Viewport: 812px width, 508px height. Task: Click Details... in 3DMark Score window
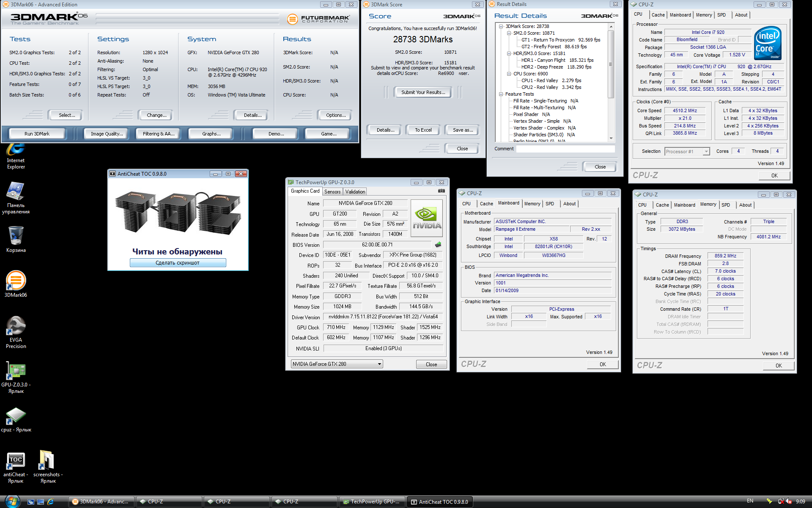(x=385, y=130)
